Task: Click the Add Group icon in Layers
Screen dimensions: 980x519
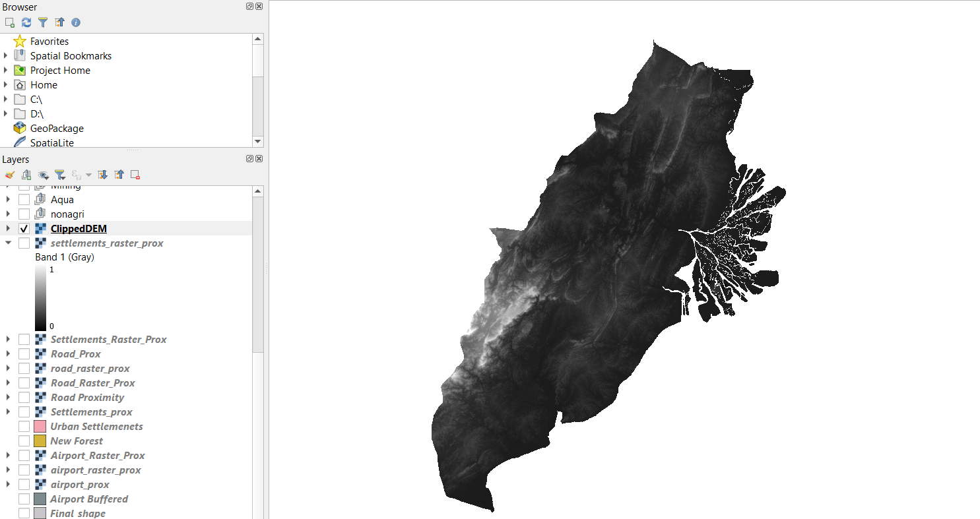Action: coord(26,175)
